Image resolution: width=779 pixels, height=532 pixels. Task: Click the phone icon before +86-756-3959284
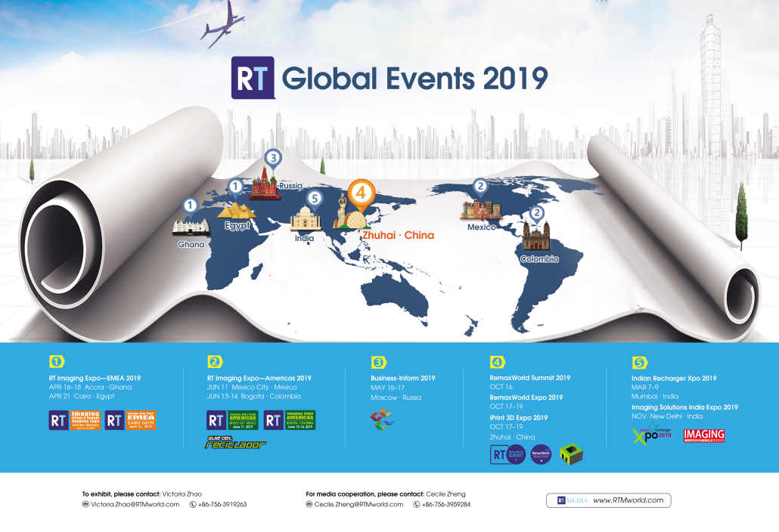click(416, 504)
